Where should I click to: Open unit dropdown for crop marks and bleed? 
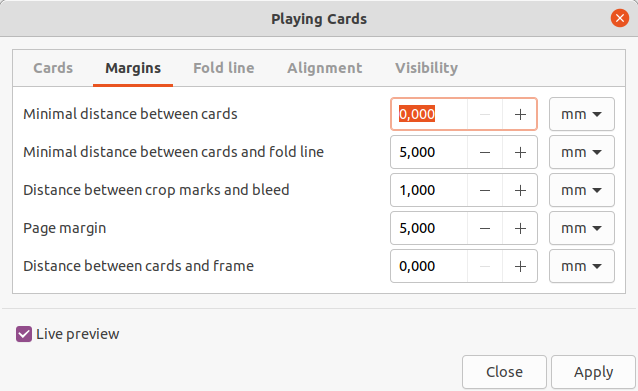click(x=581, y=190)
